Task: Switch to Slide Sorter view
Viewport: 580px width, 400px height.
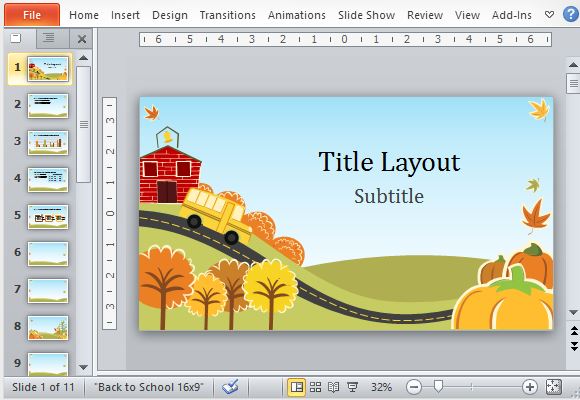Action: 315,387
